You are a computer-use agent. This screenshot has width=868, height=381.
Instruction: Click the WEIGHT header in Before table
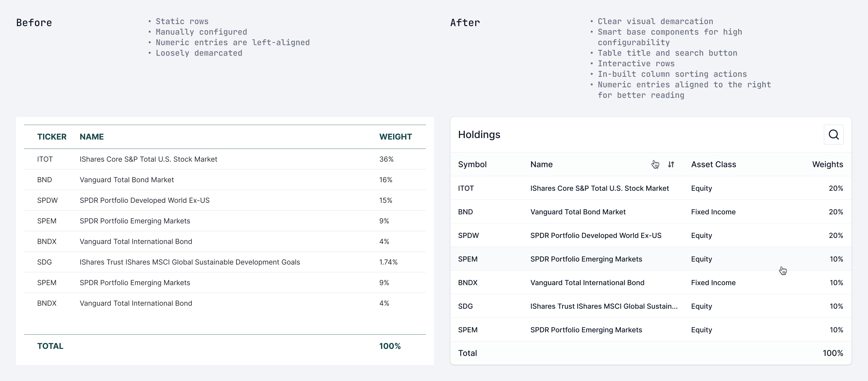(x=395, y=137)
